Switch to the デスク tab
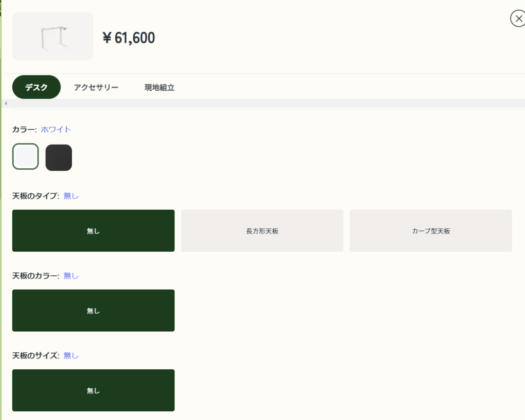This screenshot has height=420, width=525. pos(36,87)
